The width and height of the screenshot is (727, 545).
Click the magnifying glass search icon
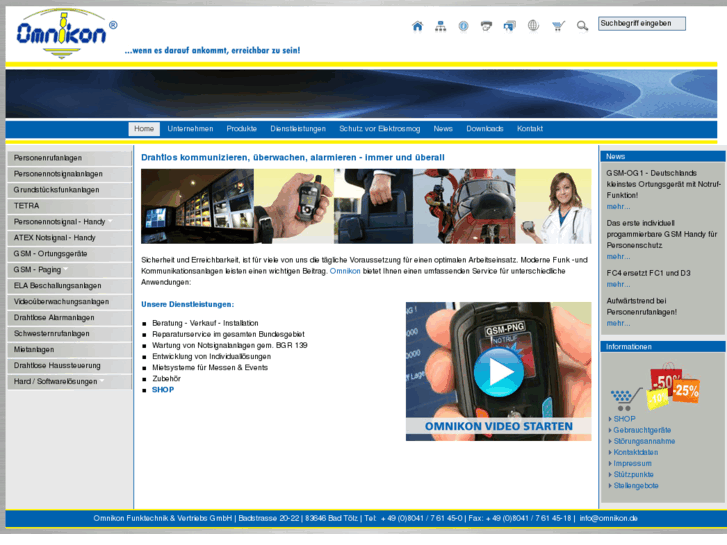tap(582, 26)
